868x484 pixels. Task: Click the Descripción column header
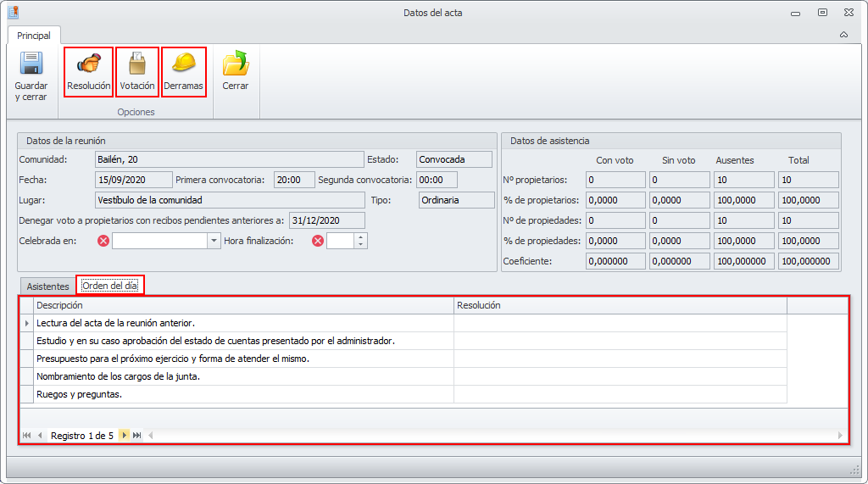tap(243, 305)
